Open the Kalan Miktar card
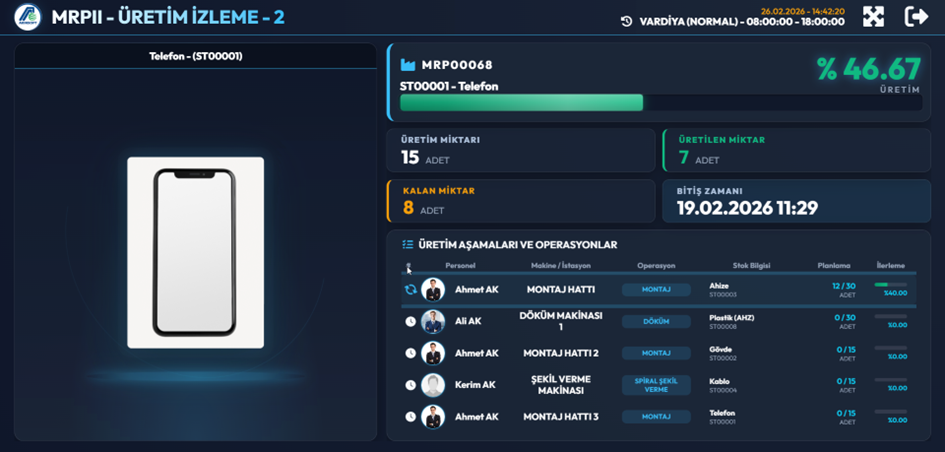 [520, 200]
